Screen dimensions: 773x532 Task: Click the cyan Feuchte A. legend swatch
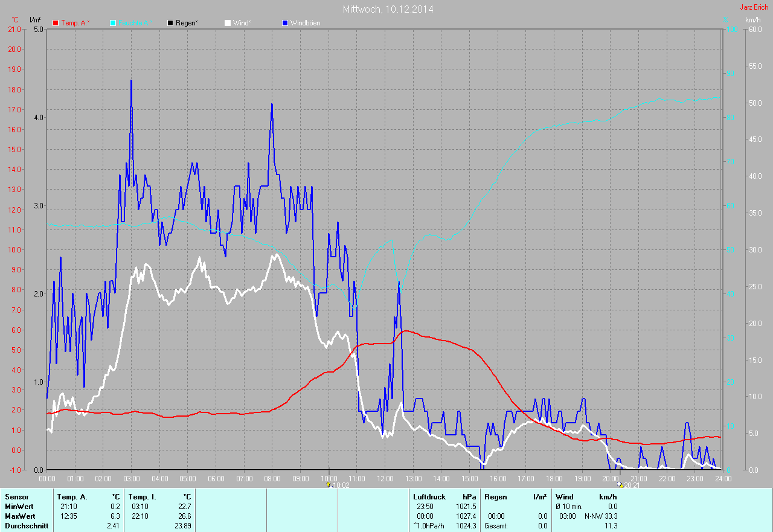(113, 23)
